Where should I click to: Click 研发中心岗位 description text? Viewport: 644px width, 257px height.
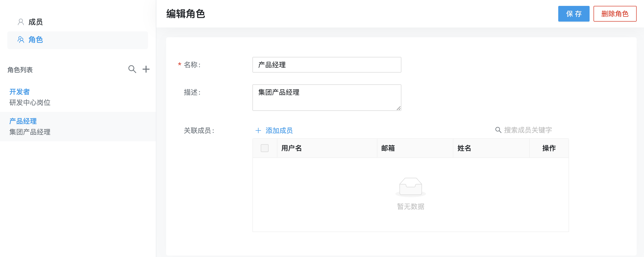[x=30, y=103]
